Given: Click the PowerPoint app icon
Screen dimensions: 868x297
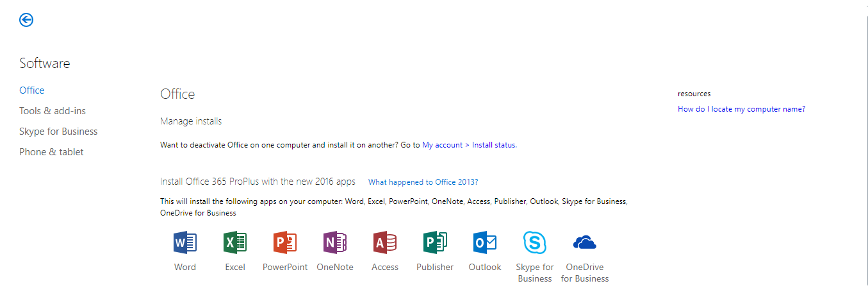Looking at the screenshot, I should point(285,242).
